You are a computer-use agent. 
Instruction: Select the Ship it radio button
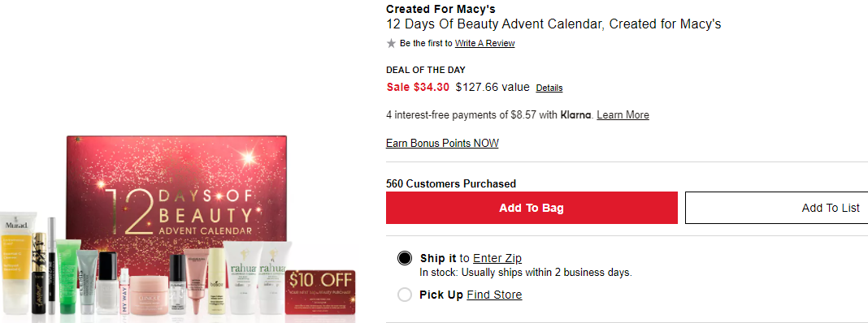click(x=405, y=258)
